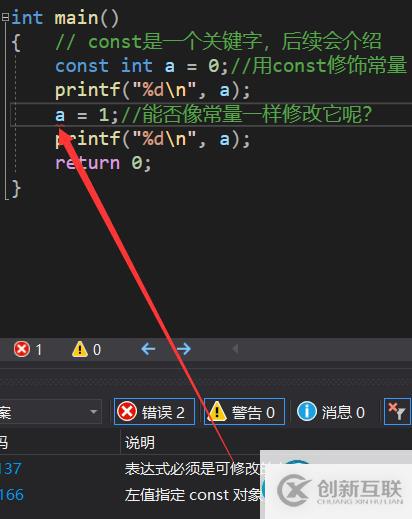Collapse the main() function block

click(x=5, y=17)
